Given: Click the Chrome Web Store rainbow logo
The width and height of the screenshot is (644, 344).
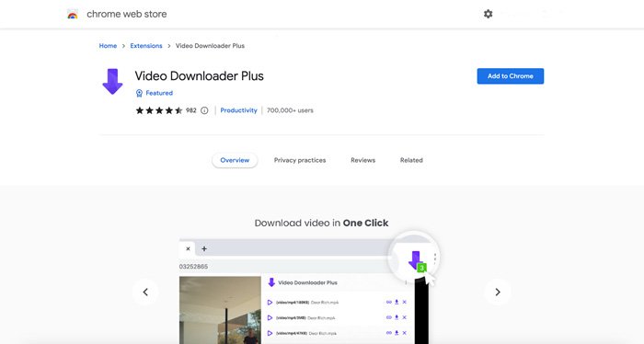Looking at the screenshot, I should click(x=73, y=14).
